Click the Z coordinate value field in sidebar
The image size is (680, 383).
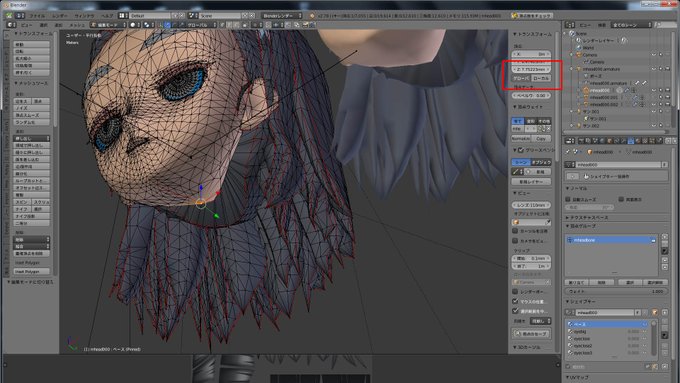(x=531, y=69)
